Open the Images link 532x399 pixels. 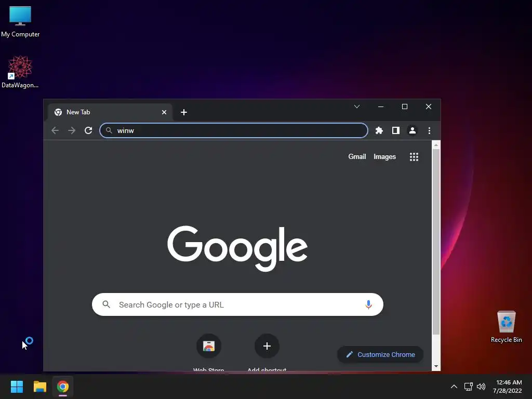(x=385, y=157)
